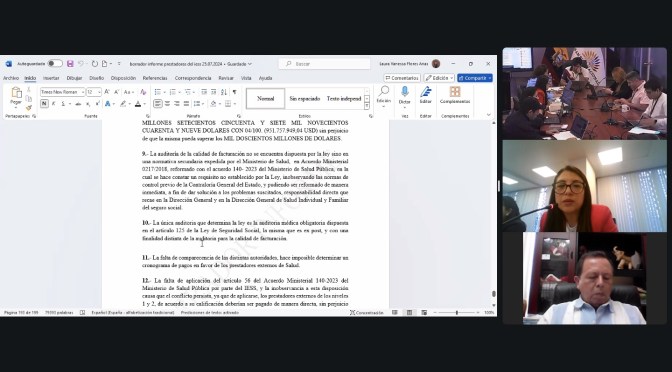
Task: Switch to the Dibujar ribbon tab
Action: click(x=74, y=78)
